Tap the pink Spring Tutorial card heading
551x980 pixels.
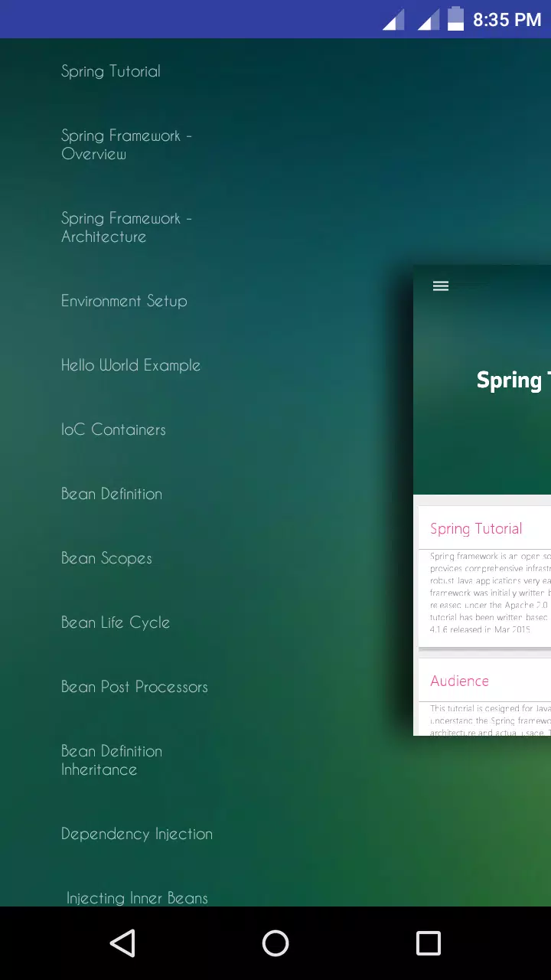[476, 528]
